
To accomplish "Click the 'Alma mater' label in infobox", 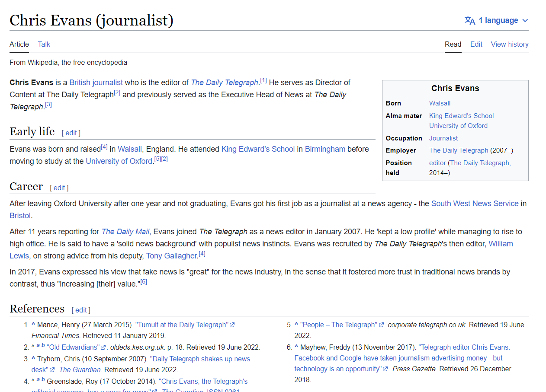I will click(404, 116).
